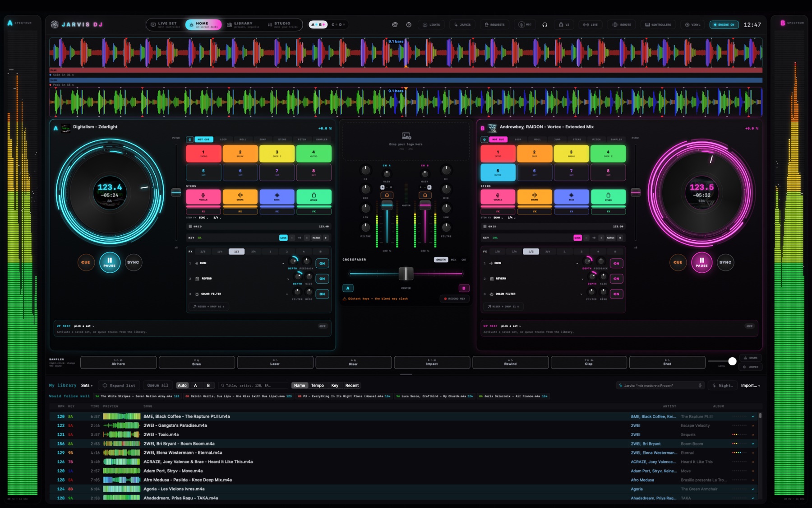
Task: Open the pick a set dropdown on deck A
Action: pos(84,326)
